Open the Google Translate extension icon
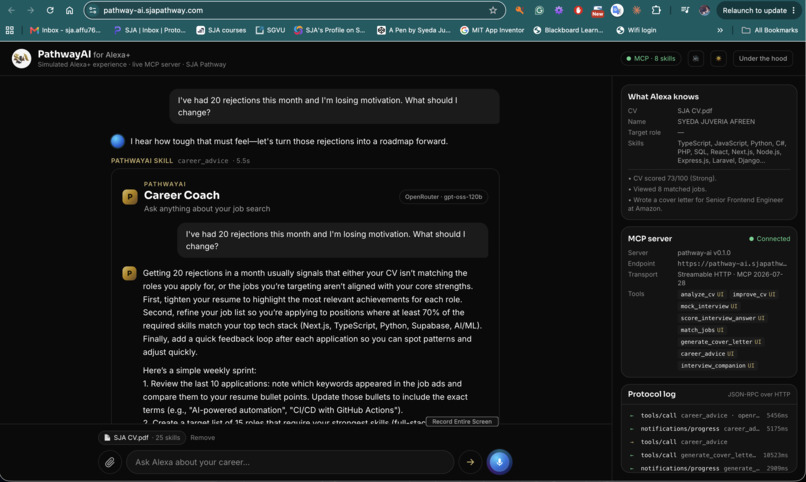The image size is (806, 482). [617, 10]
